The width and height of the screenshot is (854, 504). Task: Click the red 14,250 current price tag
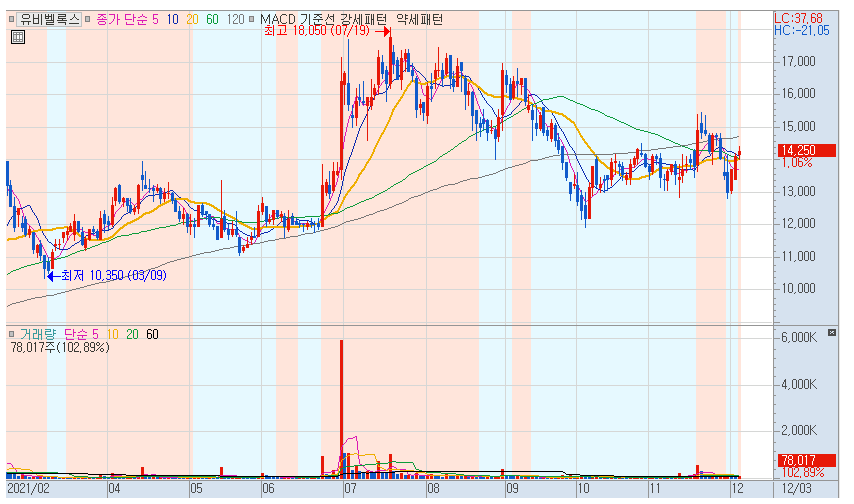(x=806, y=150)
